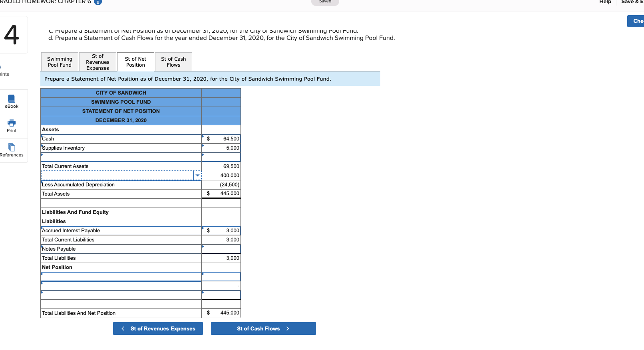
Task: Edit the Cash amount 64,500 field
Action: (x=221, y=139)
